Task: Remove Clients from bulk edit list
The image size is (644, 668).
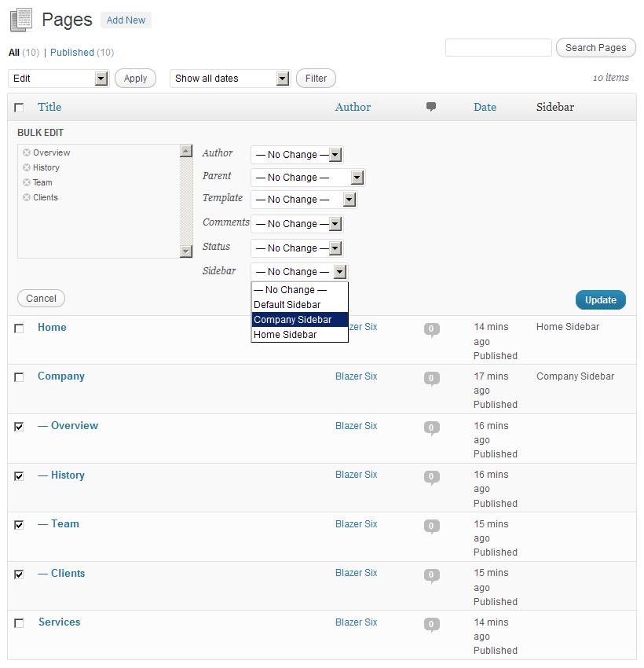Action: tap(27, 197)
